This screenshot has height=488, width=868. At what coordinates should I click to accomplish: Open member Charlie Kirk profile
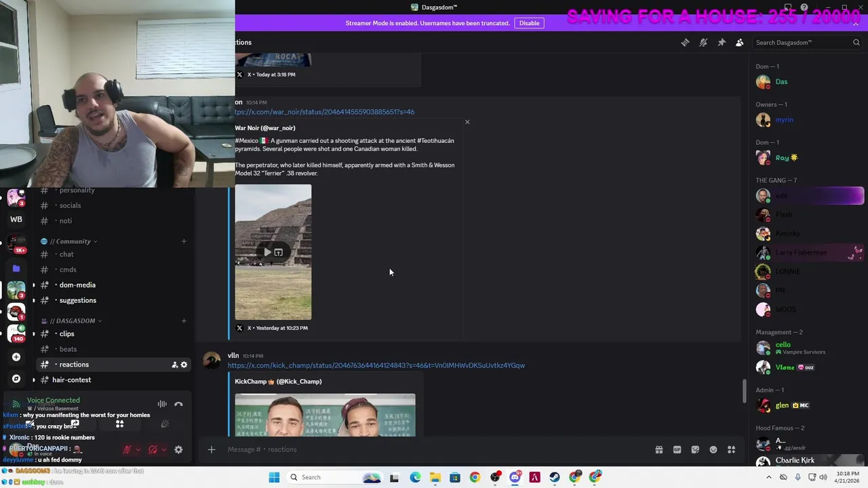tap(810, 461)
